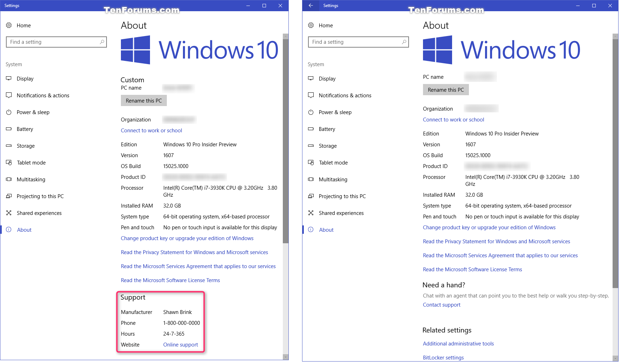Open Multitasking label in right sidebar

(x=333, y=180)
